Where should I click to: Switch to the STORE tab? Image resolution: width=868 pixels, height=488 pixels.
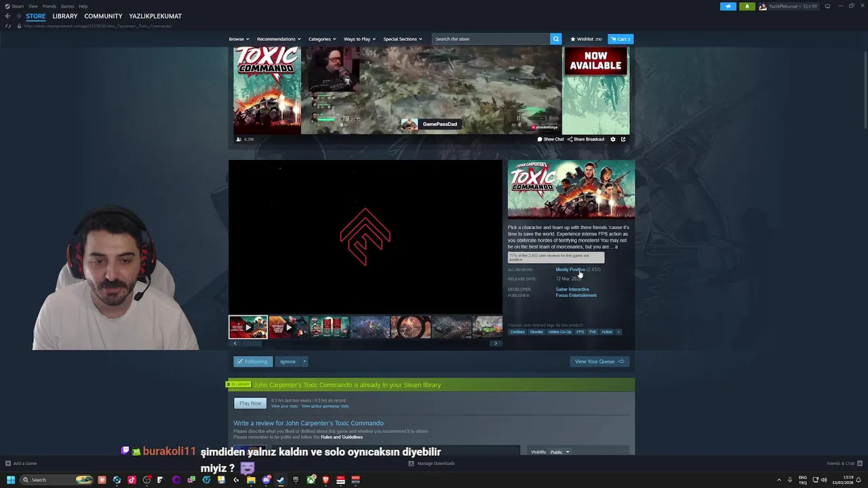[x=36, y=16]
